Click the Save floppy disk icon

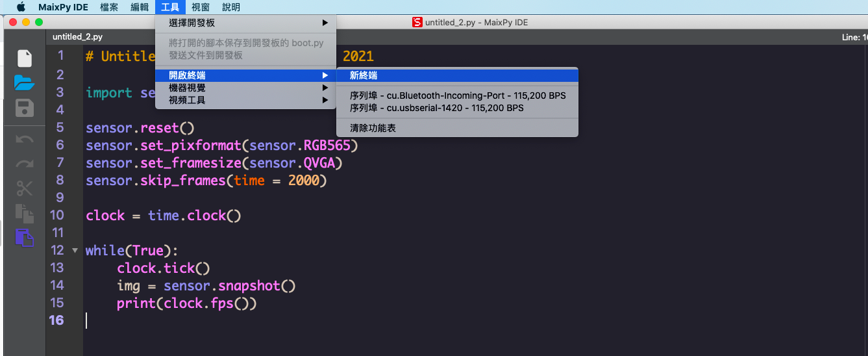click(24, 108)
